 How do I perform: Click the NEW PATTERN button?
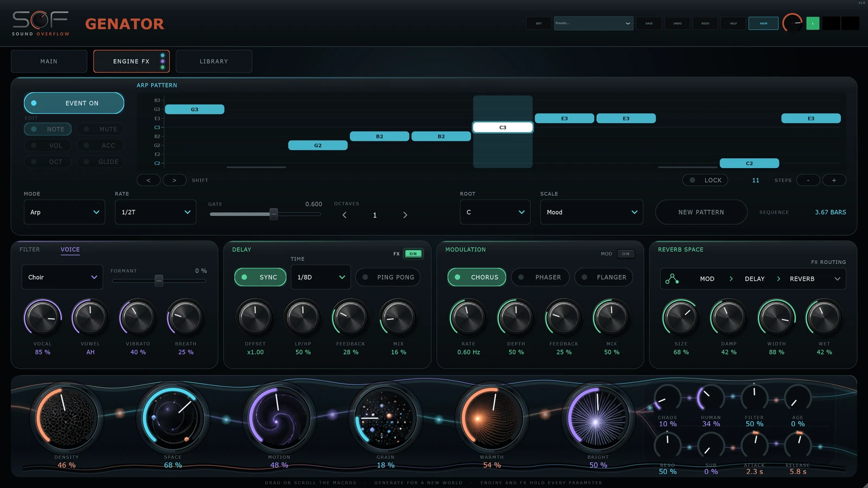click(x=701, y=212)
